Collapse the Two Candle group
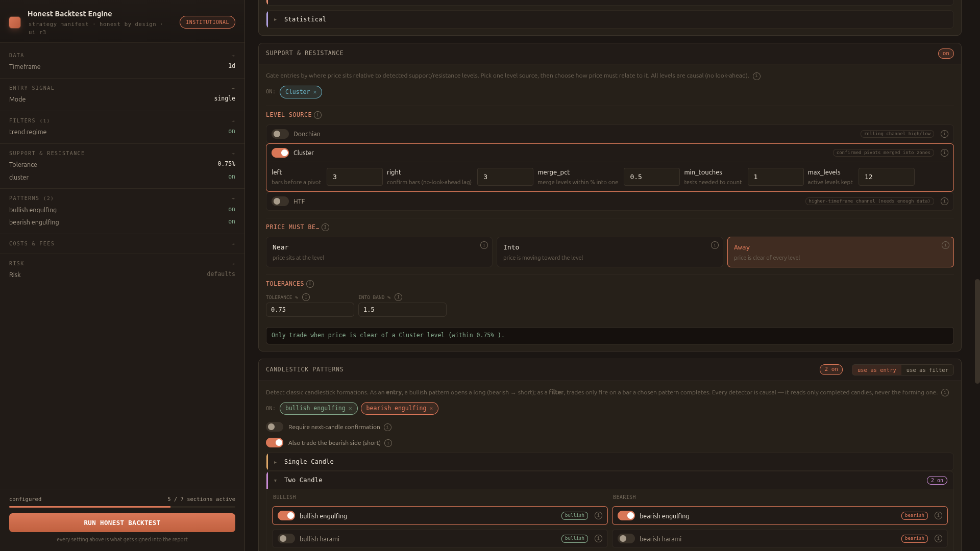This screenshot has height=551, width=980. pyautogui.click(x=610, y=480)
